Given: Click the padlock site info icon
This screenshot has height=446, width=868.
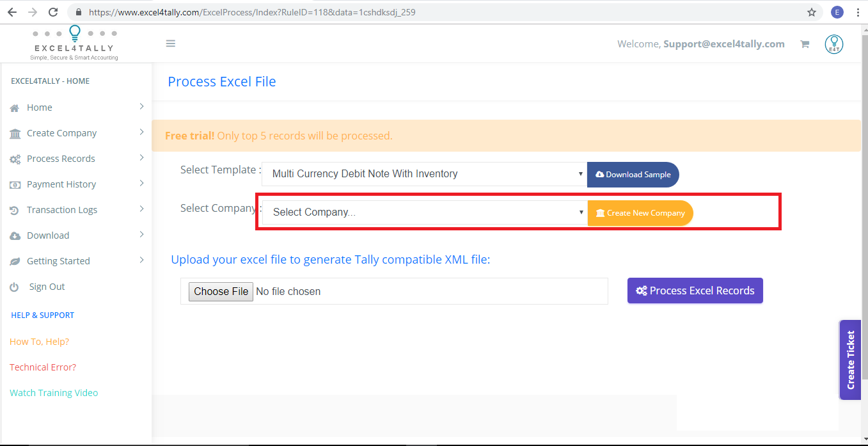Looking at the screenshot, I should tap(79, 12).
